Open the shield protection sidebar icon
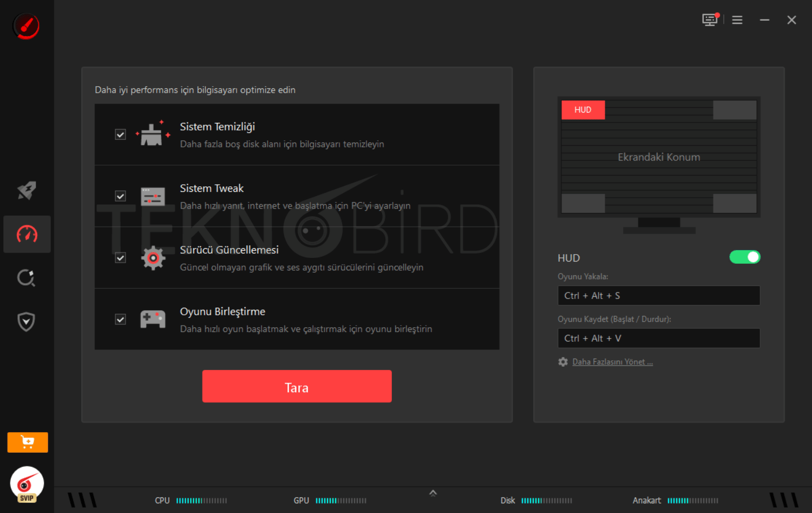The height and width of the screenshot is (513, 812). click(x=27, y=322)
